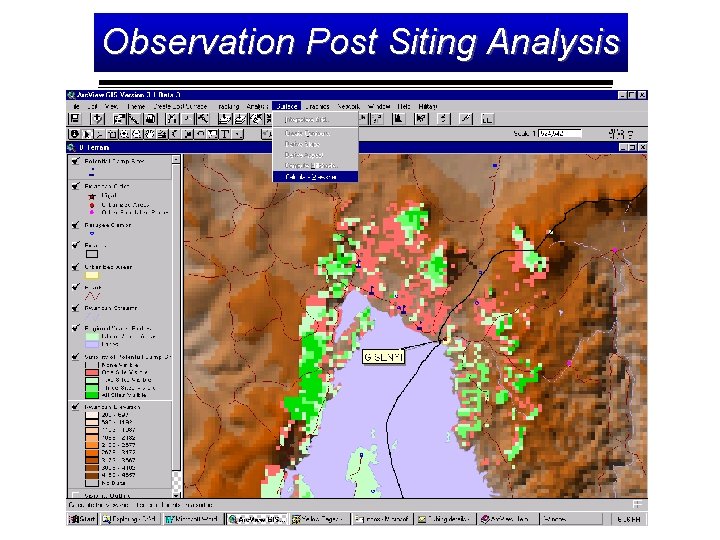Open the Window menu
The width and height of the screenshot is (720, 540).
379,106
